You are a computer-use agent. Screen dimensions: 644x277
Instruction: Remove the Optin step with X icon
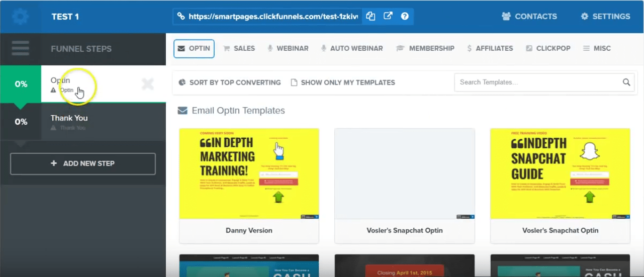pyautogui.click(x=148, y=84)
